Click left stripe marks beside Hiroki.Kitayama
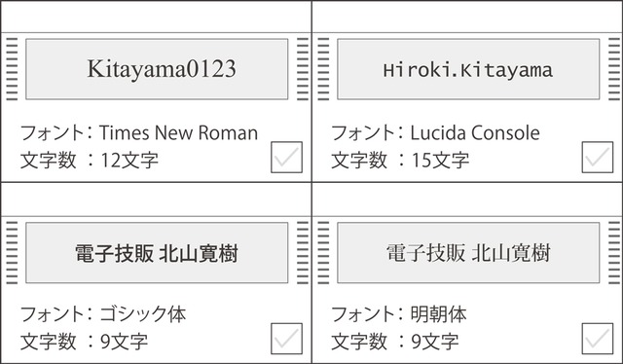This screenshot has width=623, height=364. [323, 69]
